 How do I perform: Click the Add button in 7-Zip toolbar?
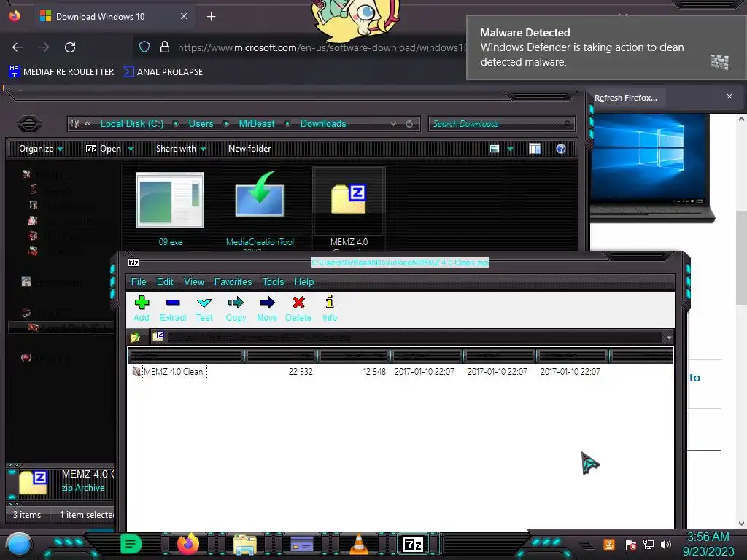pyautogui.click(x=142, y=308)
